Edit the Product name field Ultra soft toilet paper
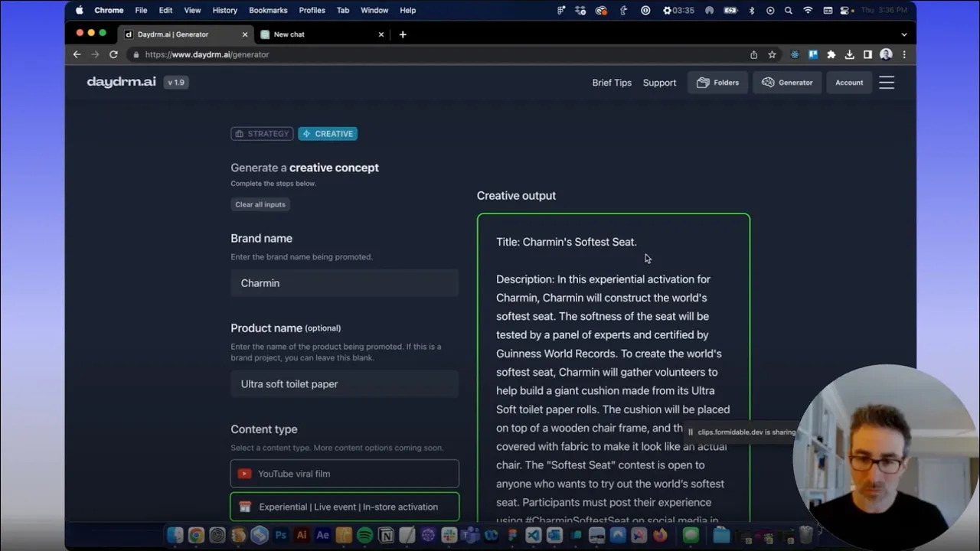Viewport: 980px width, 551px height. [345, 384]
